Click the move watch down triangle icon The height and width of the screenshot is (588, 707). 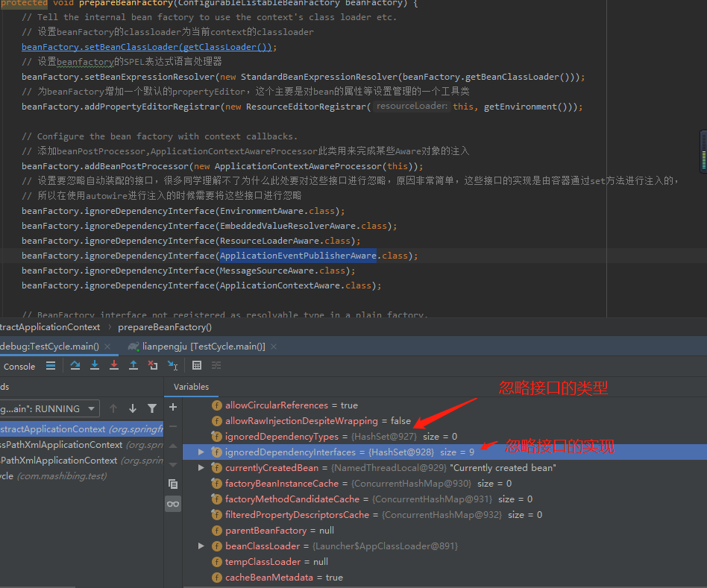point(173,464)
